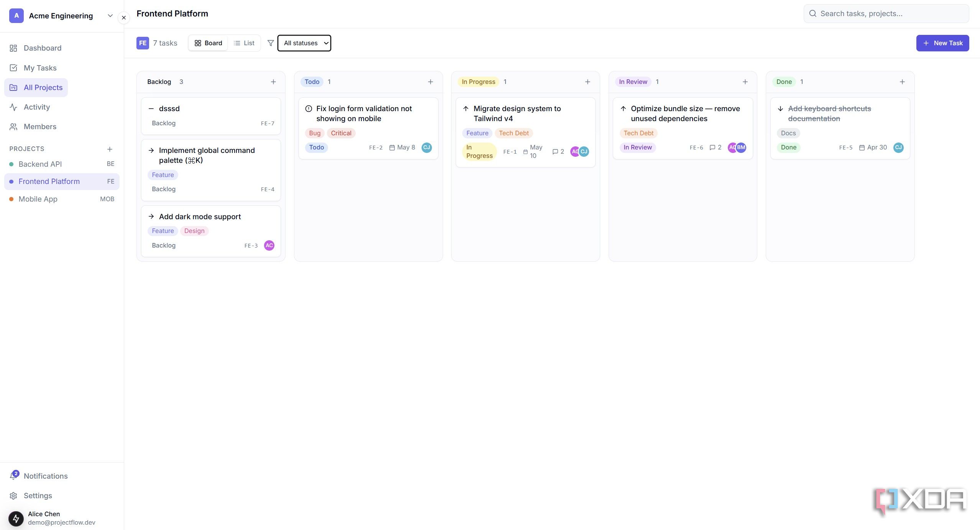Open the Mobile App project
The height and width of the screenshot is (530, 980).
[62, 199]
